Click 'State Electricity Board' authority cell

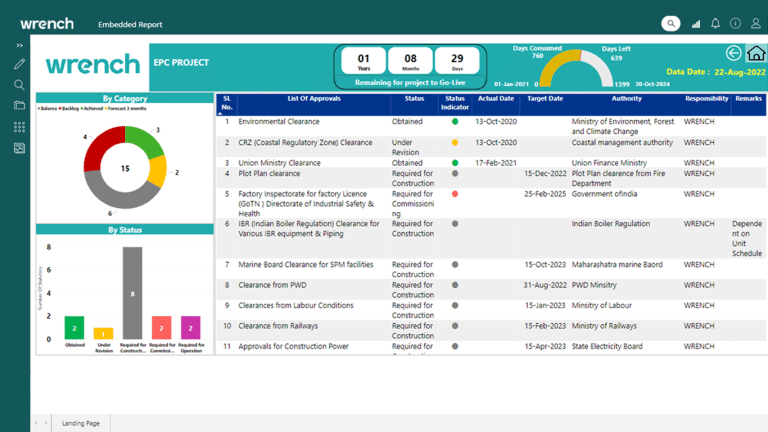click(607, 346)
